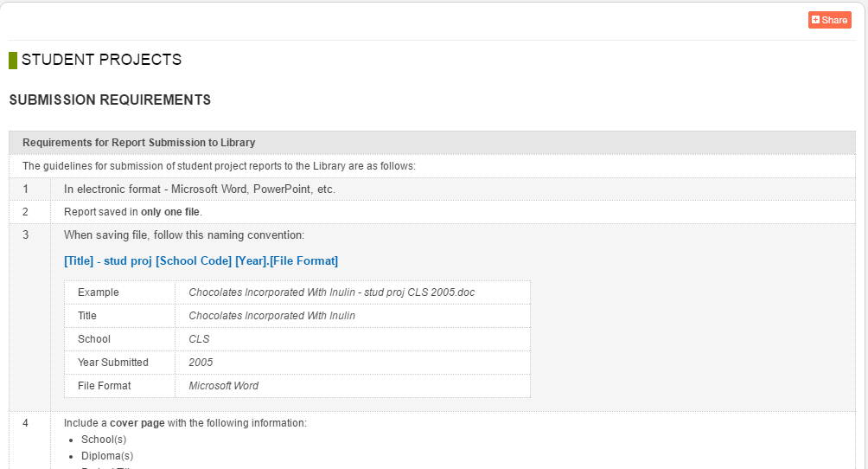Click the guidelines for submission intro sentence

219,166
